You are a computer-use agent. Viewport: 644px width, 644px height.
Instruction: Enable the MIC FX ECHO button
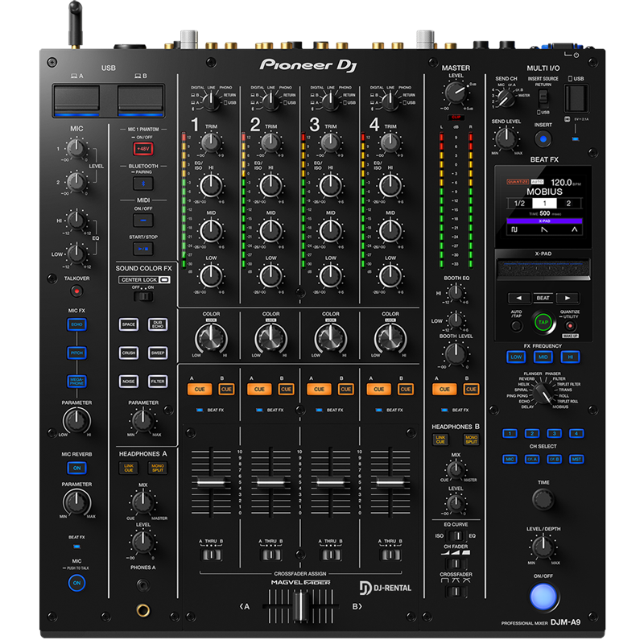(x=76, y=324)
